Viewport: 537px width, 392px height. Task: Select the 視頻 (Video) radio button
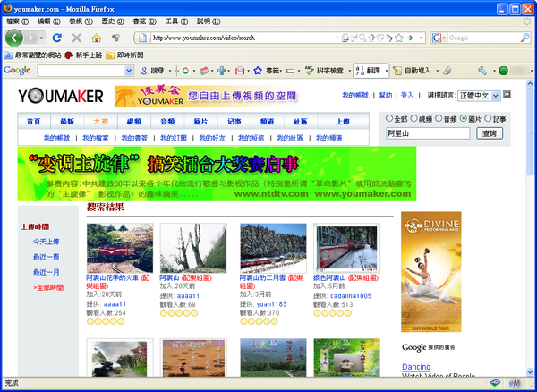413,118
